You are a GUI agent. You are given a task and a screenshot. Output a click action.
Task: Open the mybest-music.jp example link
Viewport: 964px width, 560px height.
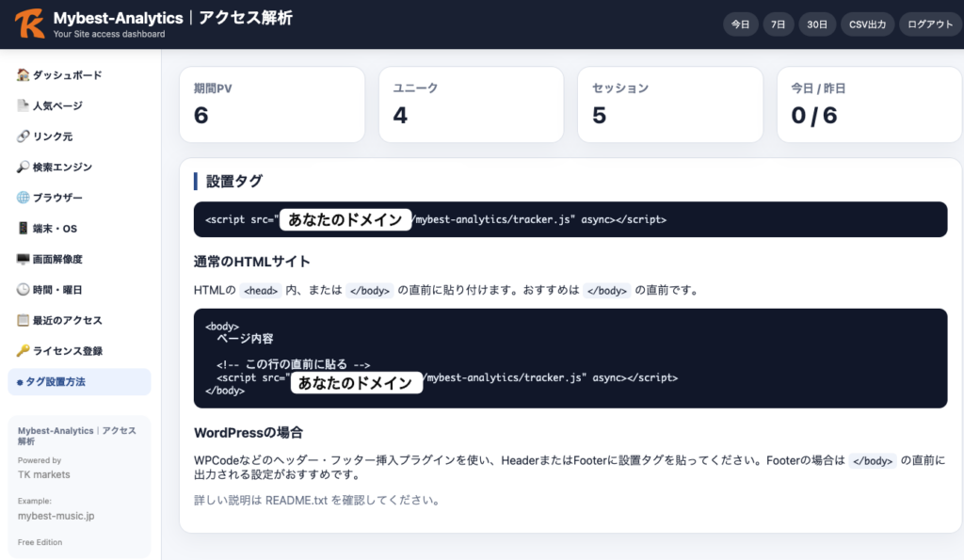56,516
